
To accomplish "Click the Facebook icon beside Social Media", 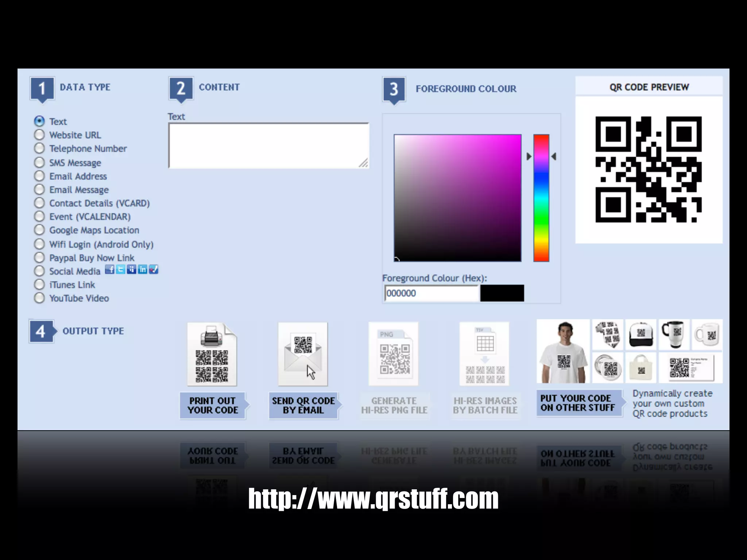I will point(109,269).
